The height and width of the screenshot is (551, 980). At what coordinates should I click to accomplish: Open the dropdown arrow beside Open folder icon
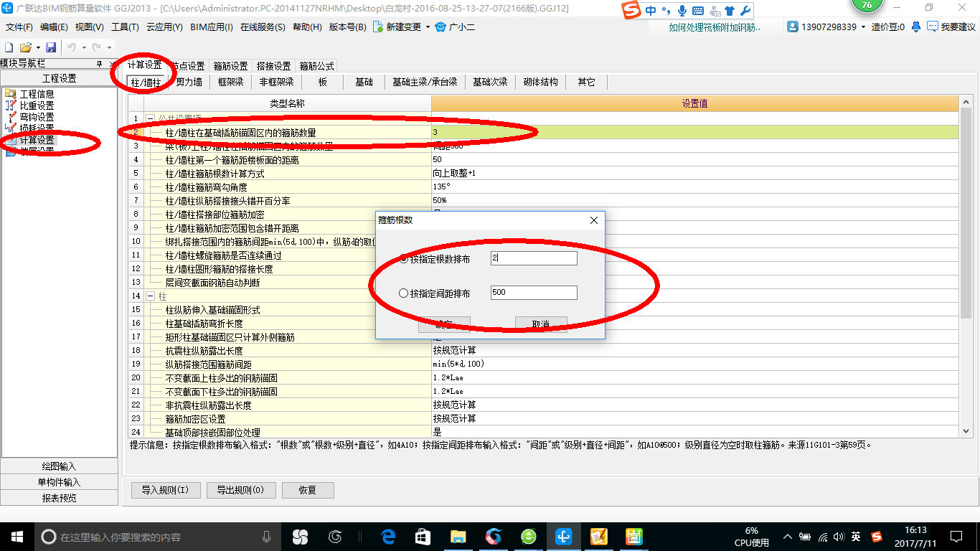click(x=37, y=47)
